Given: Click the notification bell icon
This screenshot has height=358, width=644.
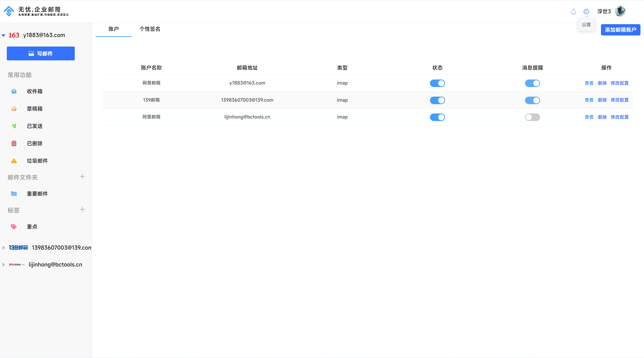Looking at the screenshot, I should [x=573, y=12].
